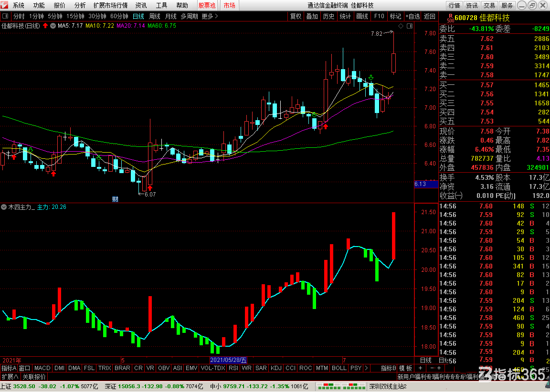Click the 关联报价 tab

click(x=34, y=377)
